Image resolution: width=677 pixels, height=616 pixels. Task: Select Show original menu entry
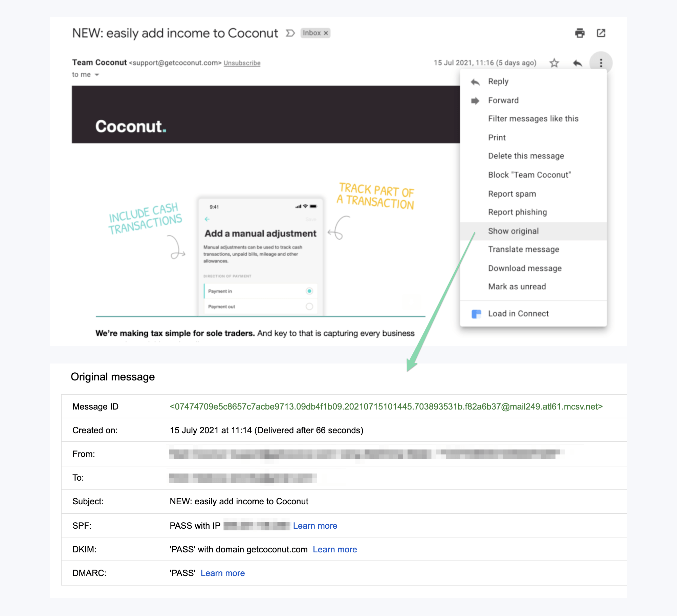(x=533, y=231)
